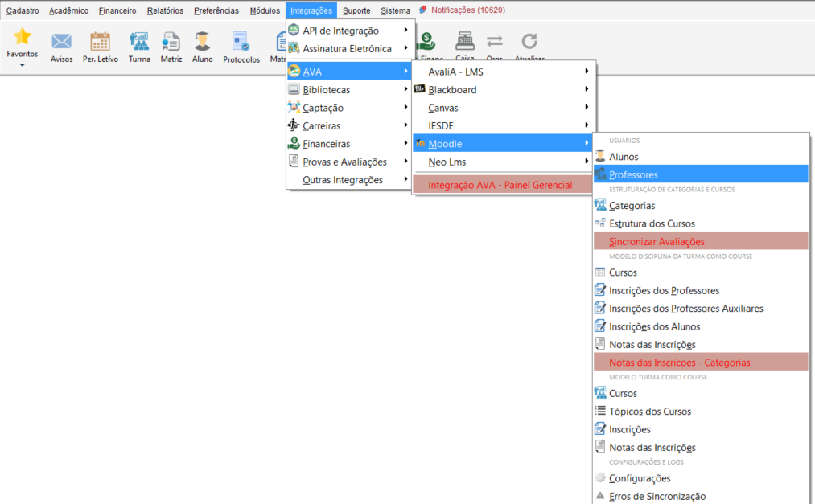This screenshot has width=815, height=504.
Task: Expand the Carreiras submenu arrow
Action: 405,125
